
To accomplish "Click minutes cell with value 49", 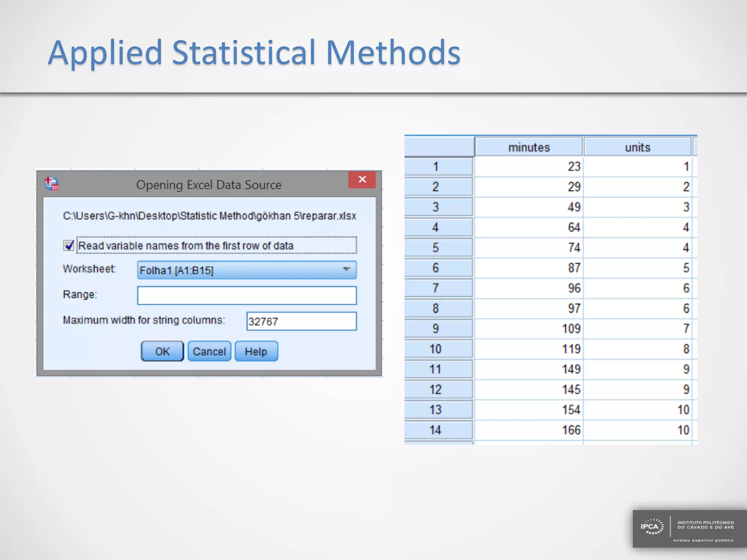I will click(529, 207).
